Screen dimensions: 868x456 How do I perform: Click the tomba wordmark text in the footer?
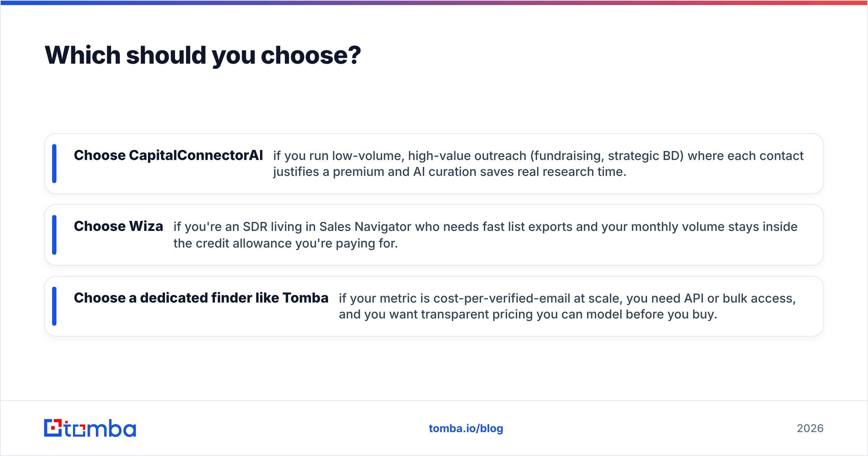coord(100,428)
